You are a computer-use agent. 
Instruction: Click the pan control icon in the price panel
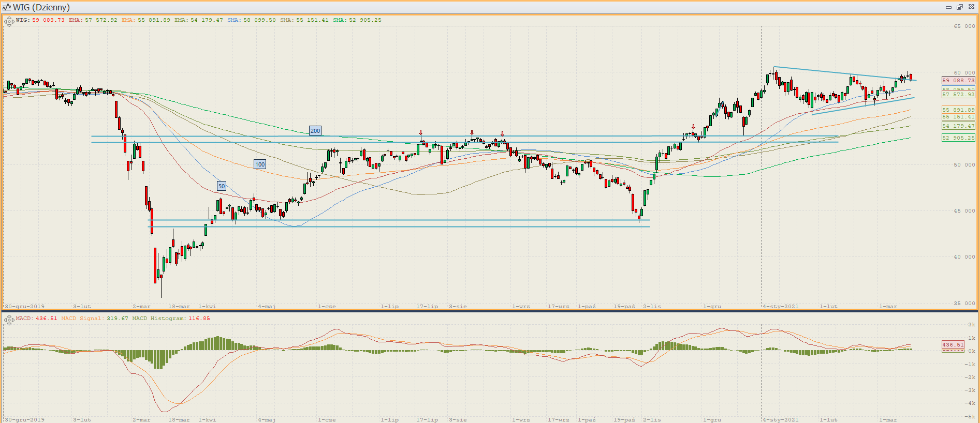(9, 22)
